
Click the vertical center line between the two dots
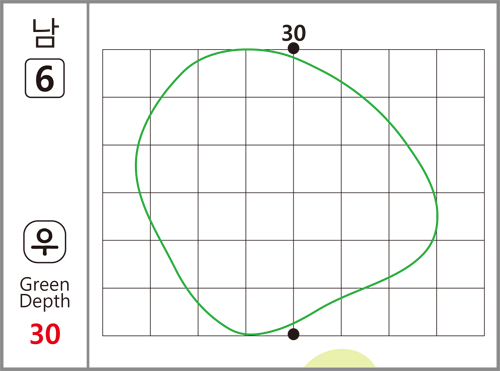click(x=293, y=192)
